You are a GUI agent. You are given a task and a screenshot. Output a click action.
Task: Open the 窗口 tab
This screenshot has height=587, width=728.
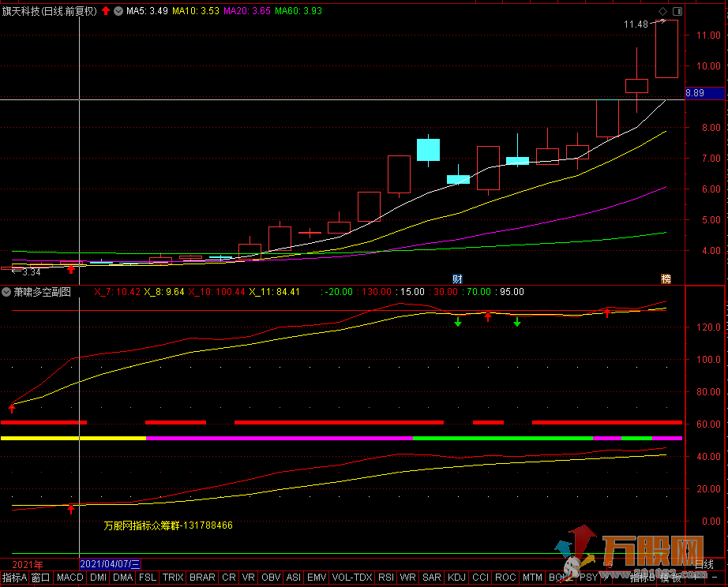40,578
